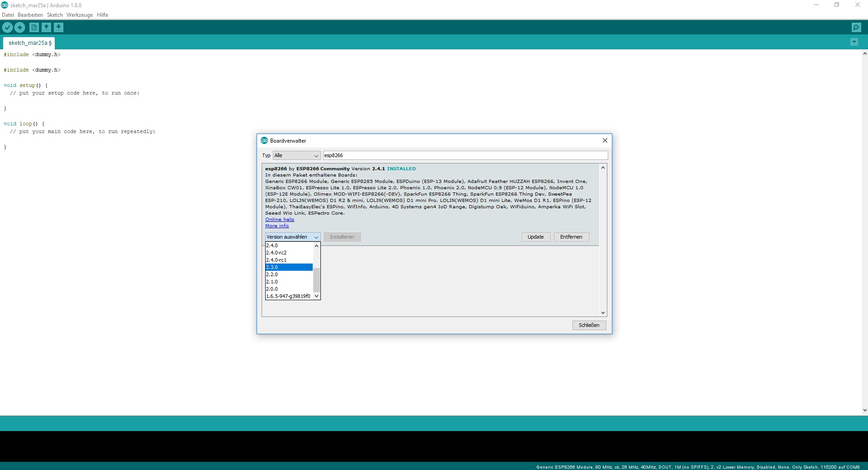Close the Boardverwalter dialog with X
The height and width of the screenshot is (470, 868).
[605, 140]
